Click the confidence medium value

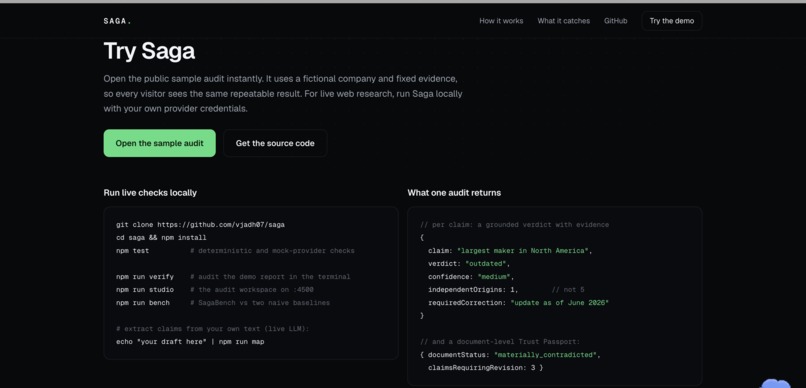click(x=493, y=276)
